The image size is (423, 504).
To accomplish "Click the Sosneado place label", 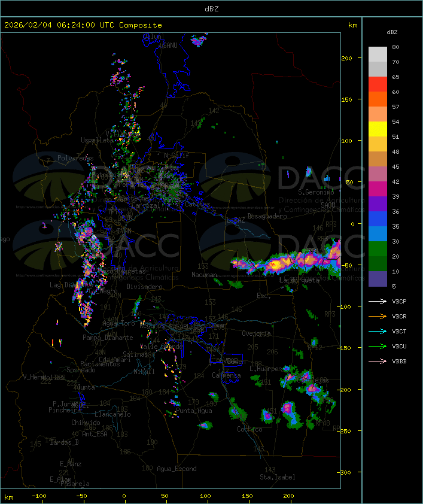I will coord(81,370).
